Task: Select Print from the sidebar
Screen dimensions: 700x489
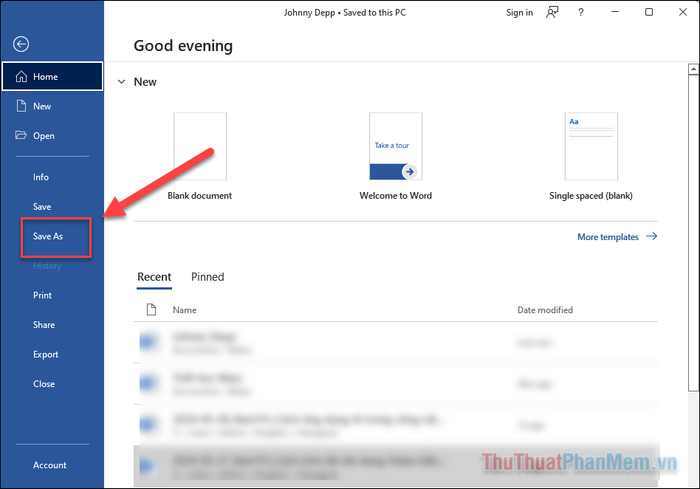Action: point(42,295)
